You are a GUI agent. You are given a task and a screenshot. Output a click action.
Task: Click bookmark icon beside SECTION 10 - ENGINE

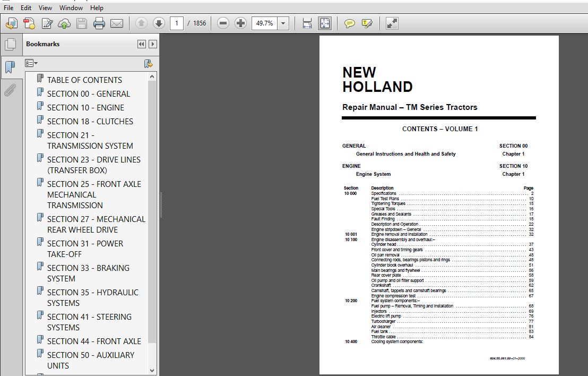coord(40,106)
